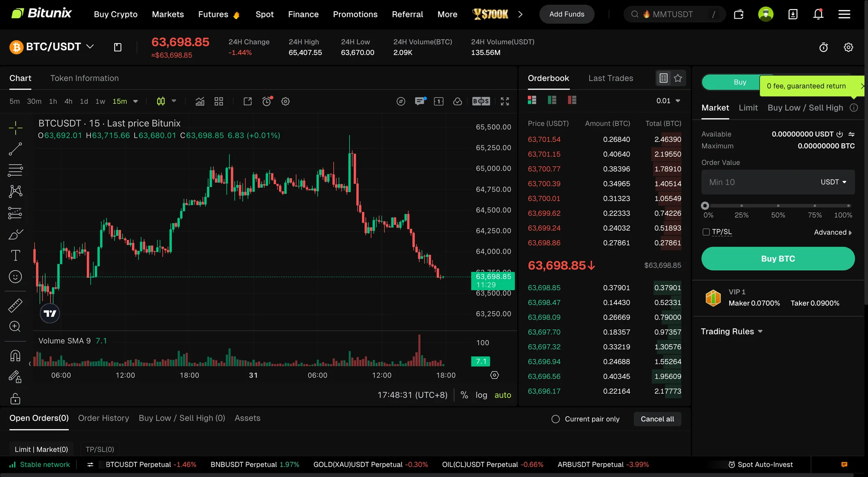
Task: Toggle auto scale on chart
Action: (503, 395)
